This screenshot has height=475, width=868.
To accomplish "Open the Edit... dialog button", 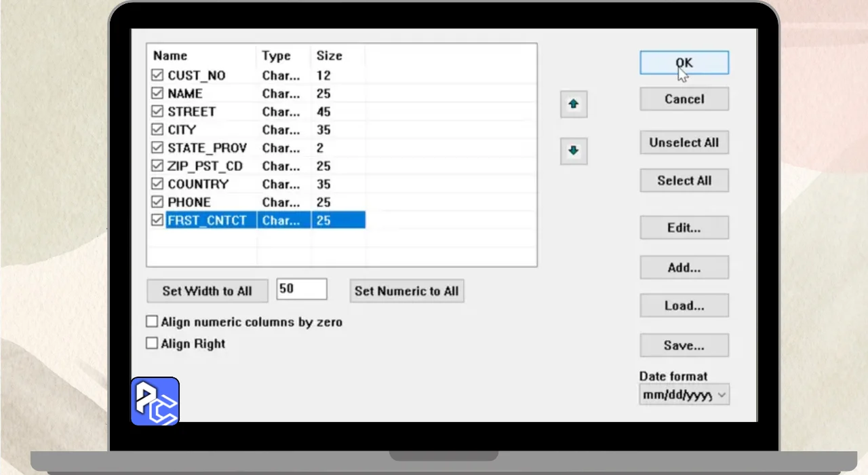I will pos(684,228).
